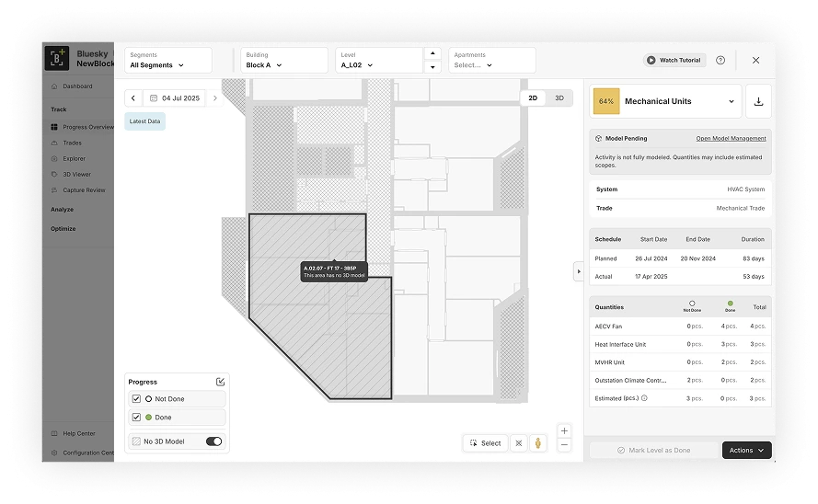Collapse the right side panel arrow

coord(579,271)
